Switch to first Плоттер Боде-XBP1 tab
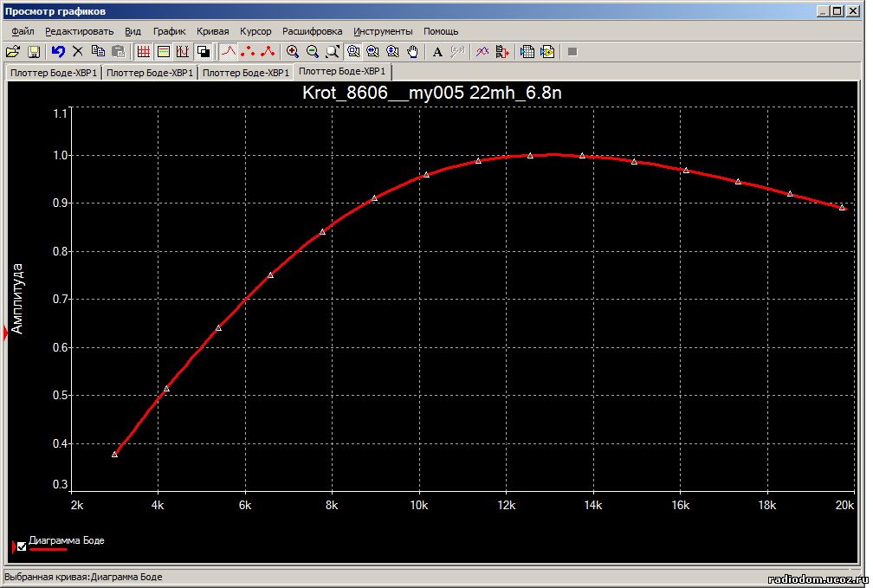 [x=54, y=73]
